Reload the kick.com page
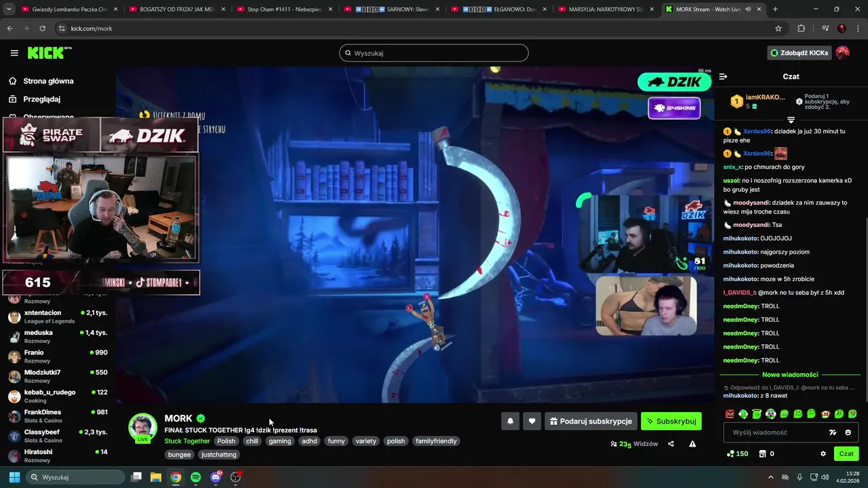The width and height of the screenshot is (868, 488). (x=42, y=28)
